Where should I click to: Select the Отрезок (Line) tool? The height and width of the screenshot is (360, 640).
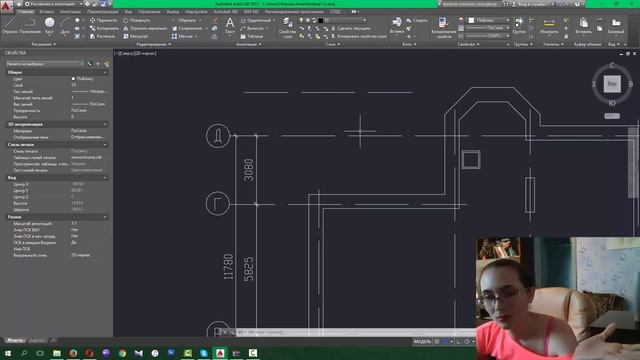9,25
